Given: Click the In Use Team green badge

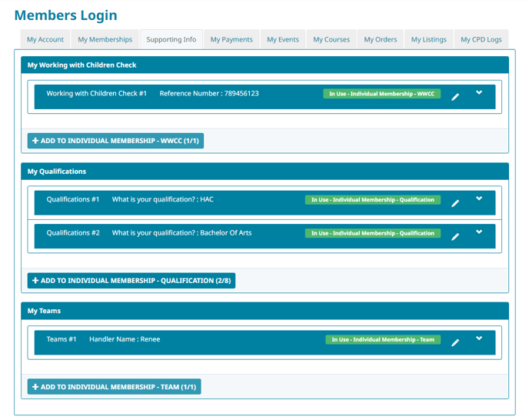Looking at the screenshot, I should click(383, 340).
